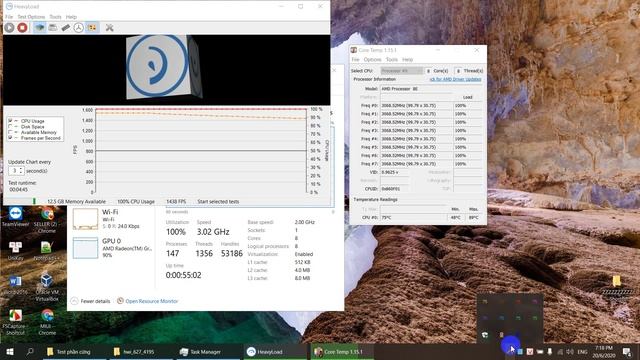The height and width of the screenshot is (360, 640).
Task: Open HeavyLoad options wrench icon
Action: click(109, 27)
